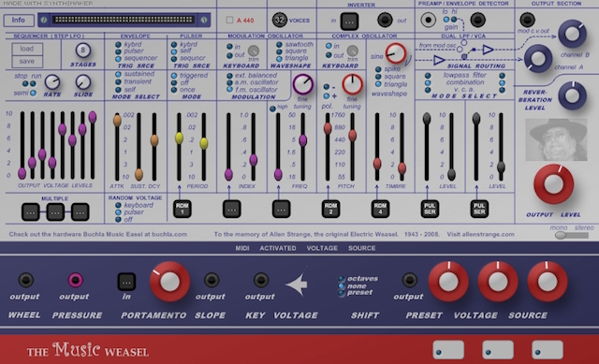Image resolution: width=599 pixels, height=364 pixels.
Task: Click the RDM 4 connector under Timbre
Action: 380,209
